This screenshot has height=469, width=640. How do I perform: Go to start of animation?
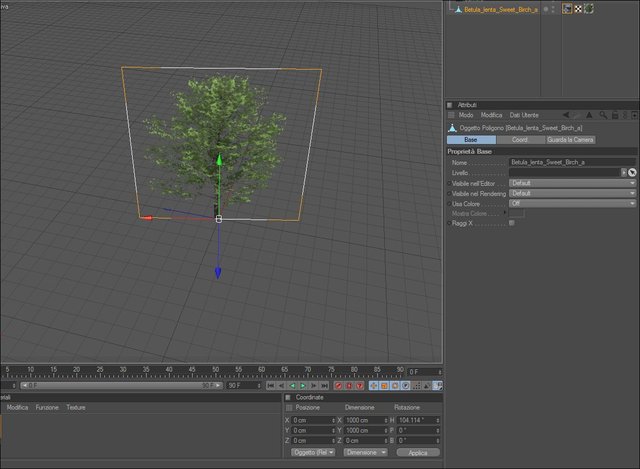point(271,385)
